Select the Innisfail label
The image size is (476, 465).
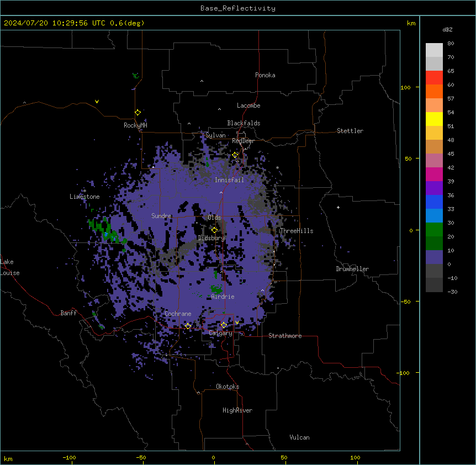point(229,180)
